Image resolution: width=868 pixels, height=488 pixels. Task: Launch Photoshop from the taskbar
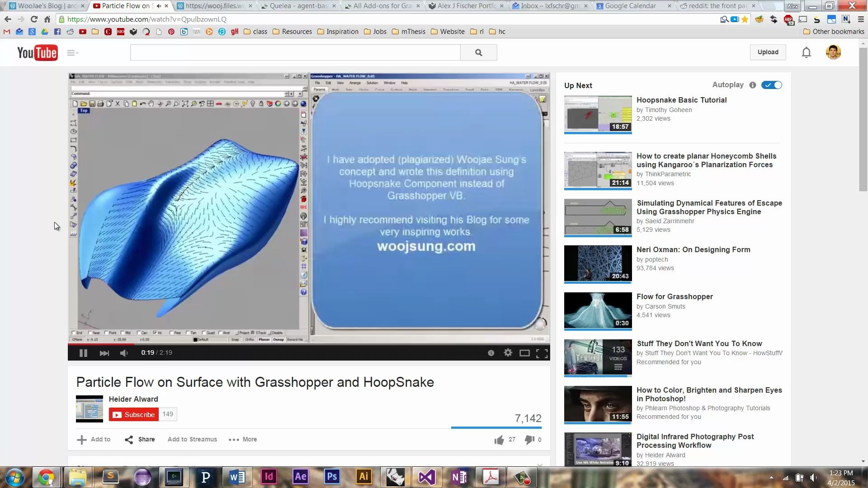[x=332, y=477]
